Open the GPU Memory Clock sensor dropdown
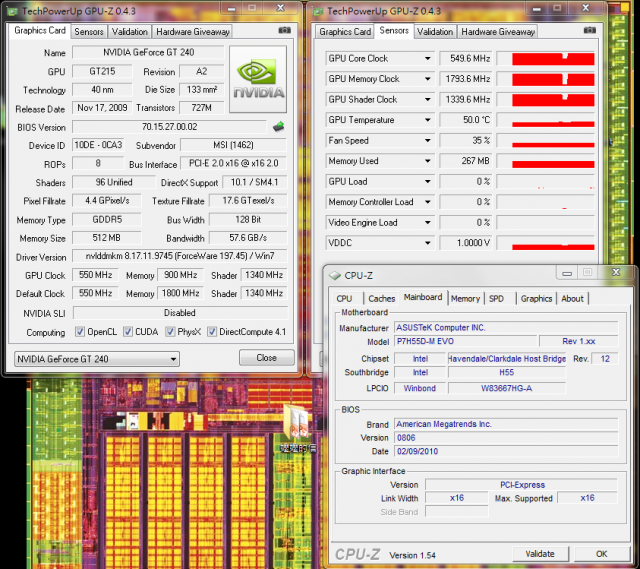Image resolution: width=640 pixels, height=569 pixels. pyautogui.click(x=427, y=79)
